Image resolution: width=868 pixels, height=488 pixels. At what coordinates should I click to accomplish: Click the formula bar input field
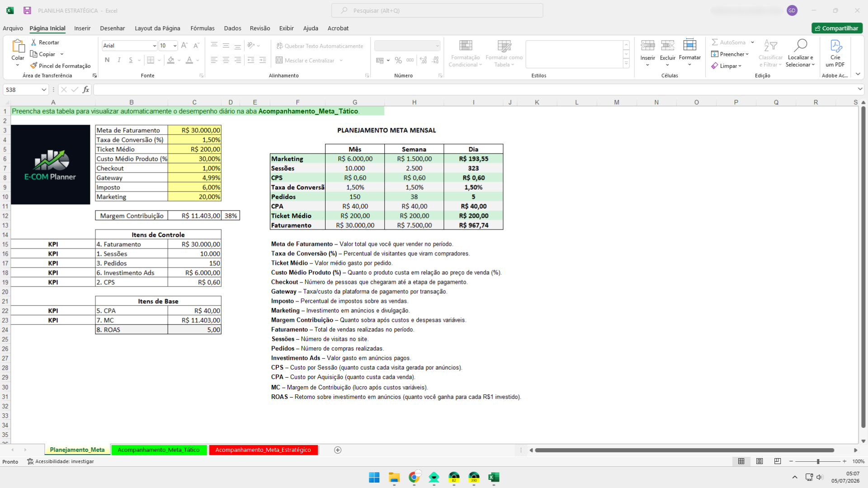point(475,89)
